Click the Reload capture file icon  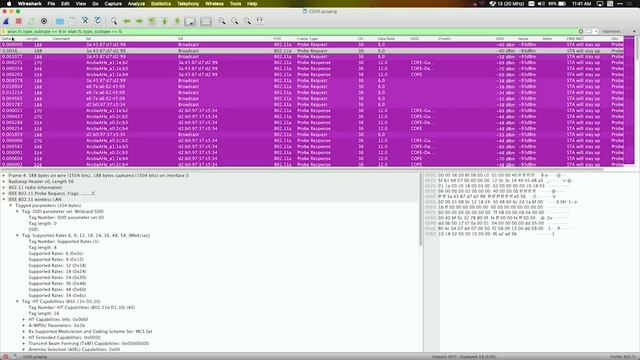click(x=98, y=21)
